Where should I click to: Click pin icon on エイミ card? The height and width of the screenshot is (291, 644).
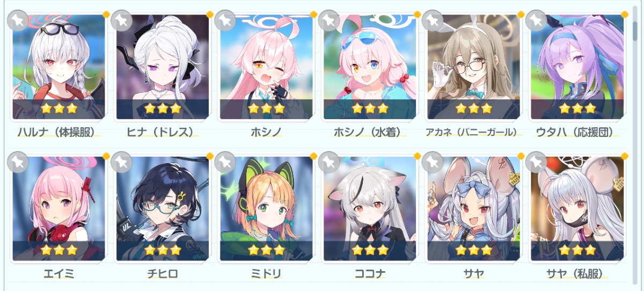click(x=18, y=162)
